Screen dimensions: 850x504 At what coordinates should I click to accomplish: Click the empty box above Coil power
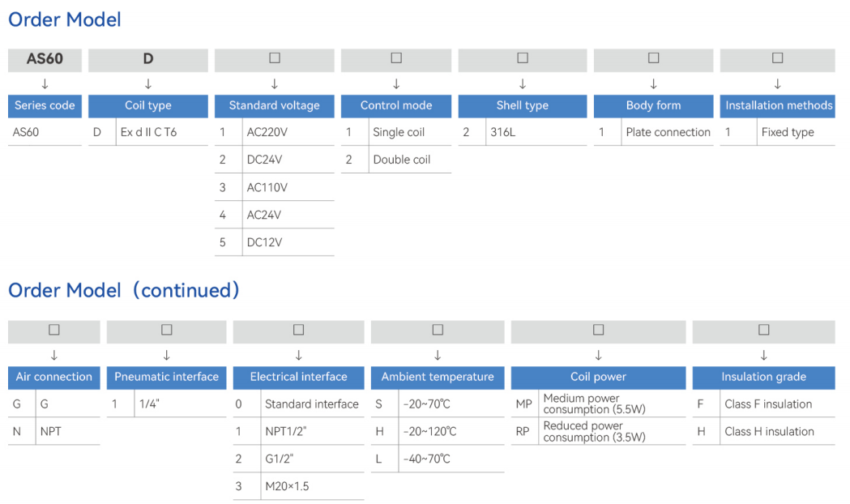(x=598, y=330)
